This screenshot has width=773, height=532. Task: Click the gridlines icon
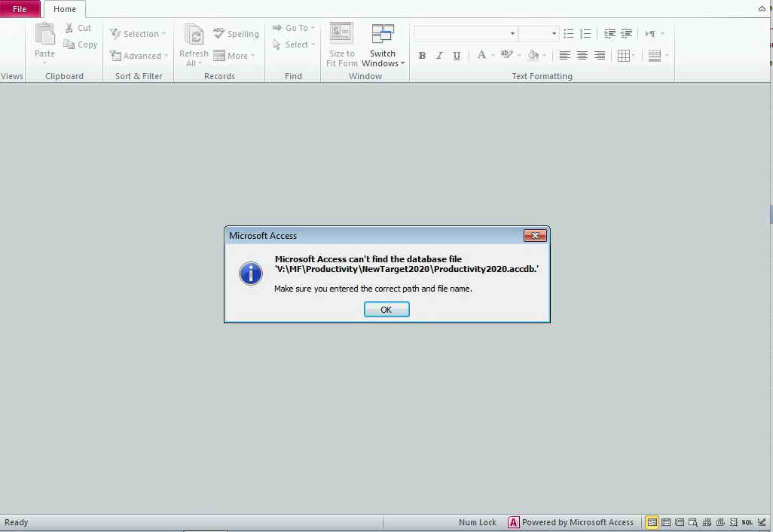pos(624,56)
